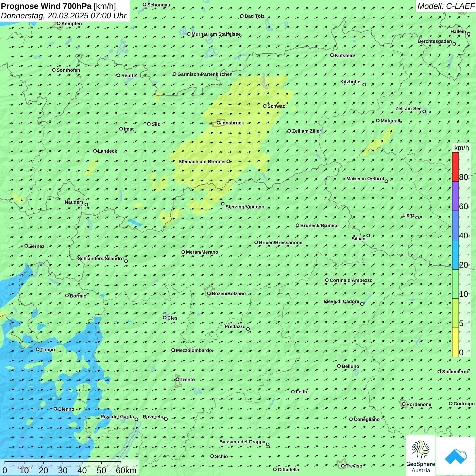Click the Brixen/Bressanone label

coord(280,242)
